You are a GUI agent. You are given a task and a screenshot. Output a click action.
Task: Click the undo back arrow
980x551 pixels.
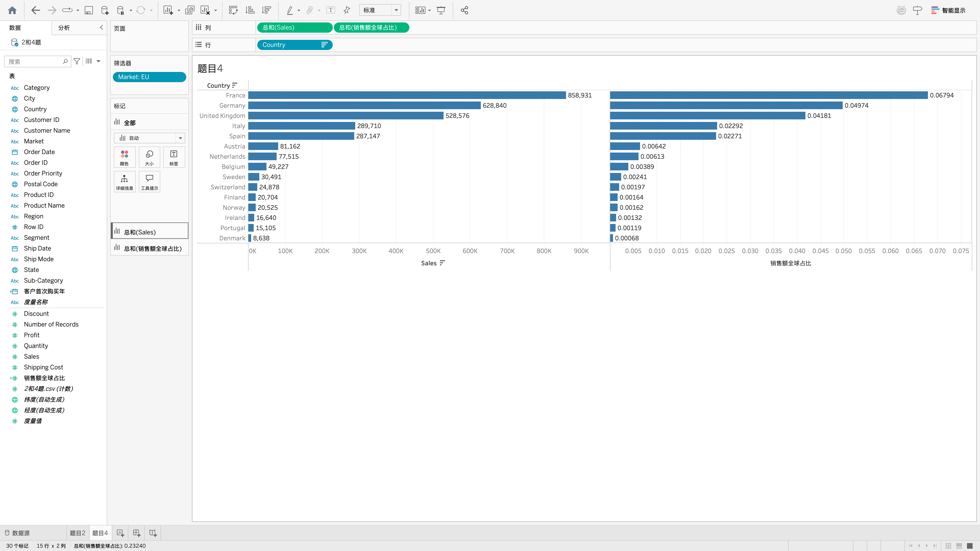[35, 10]
